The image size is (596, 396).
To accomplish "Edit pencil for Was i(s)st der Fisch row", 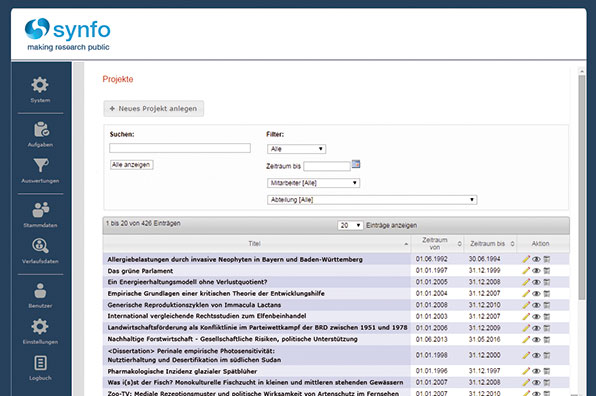I will (x=526, y=382).
